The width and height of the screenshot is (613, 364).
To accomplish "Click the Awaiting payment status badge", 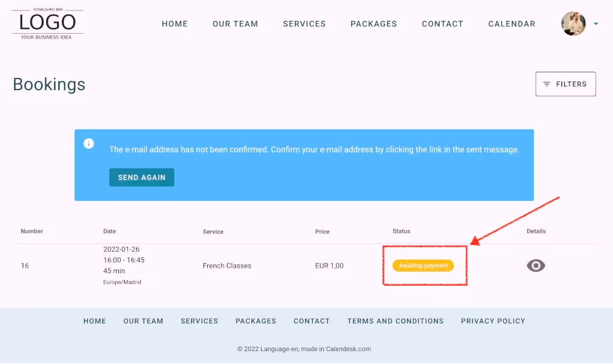I will pyautogui.click(x=423, y=265).
